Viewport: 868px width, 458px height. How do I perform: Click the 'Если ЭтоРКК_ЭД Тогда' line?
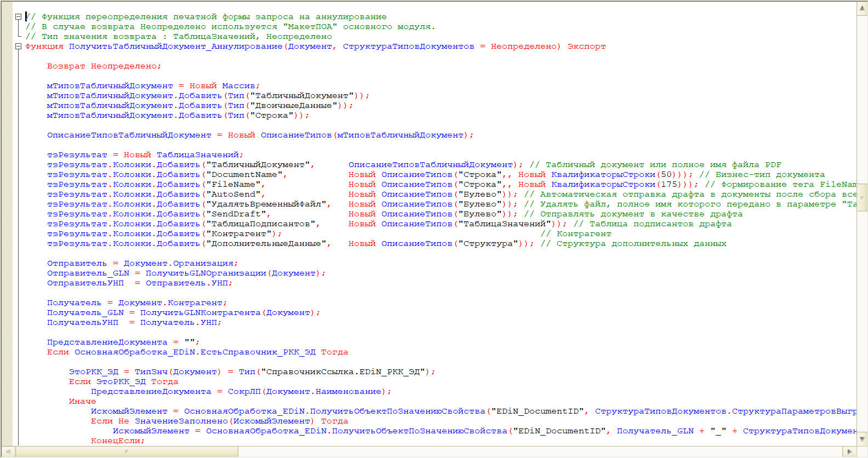(x=123, y=382)
